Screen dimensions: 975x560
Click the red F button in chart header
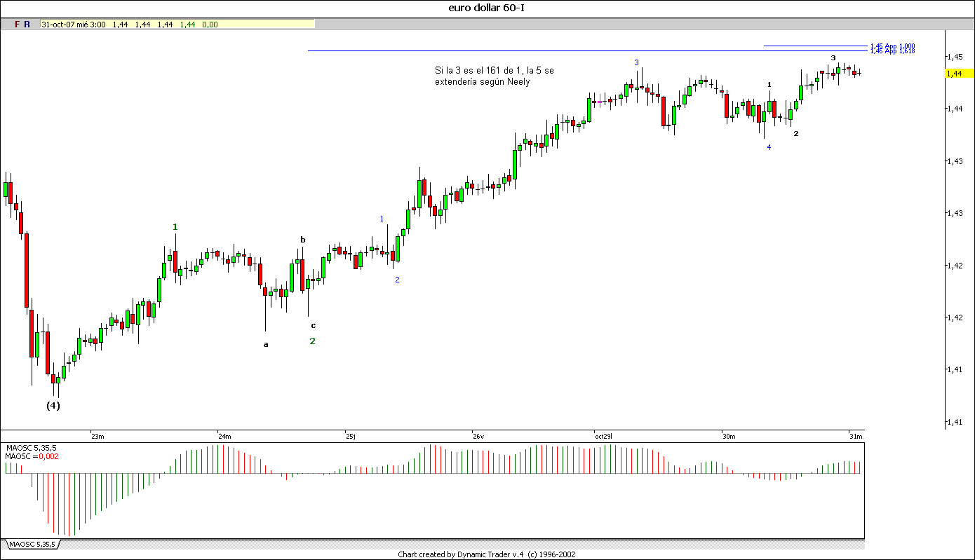(18, 24)
